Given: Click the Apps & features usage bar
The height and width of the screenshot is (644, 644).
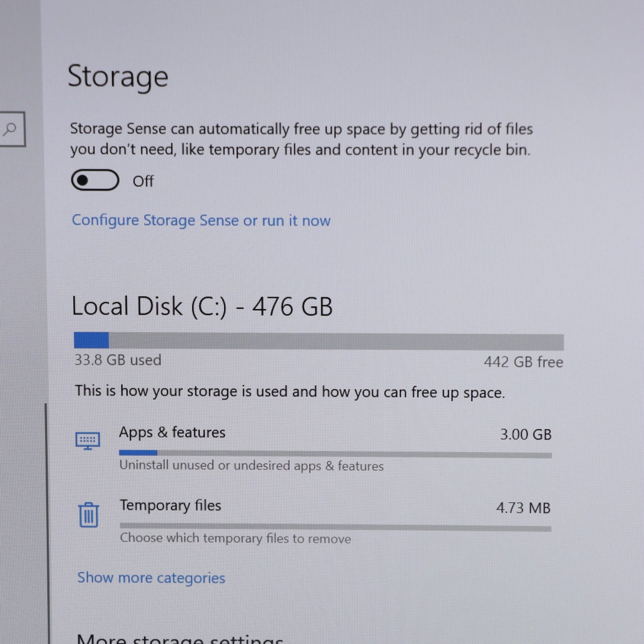Looking at the screenshot, I should point(335,454).
